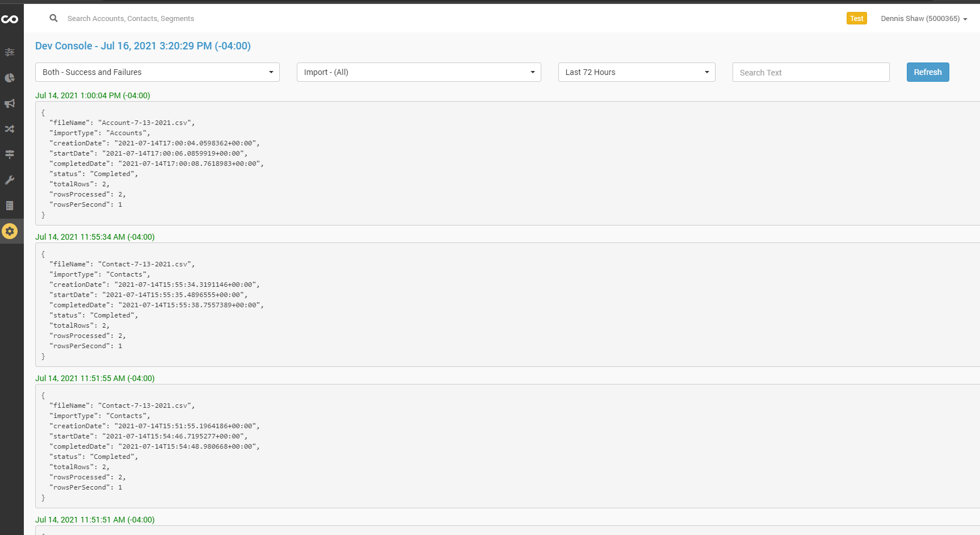980x535 pixels.
Task: Focus the Search Accounts, Contacts, Segments box
Action: pos(131,19)
